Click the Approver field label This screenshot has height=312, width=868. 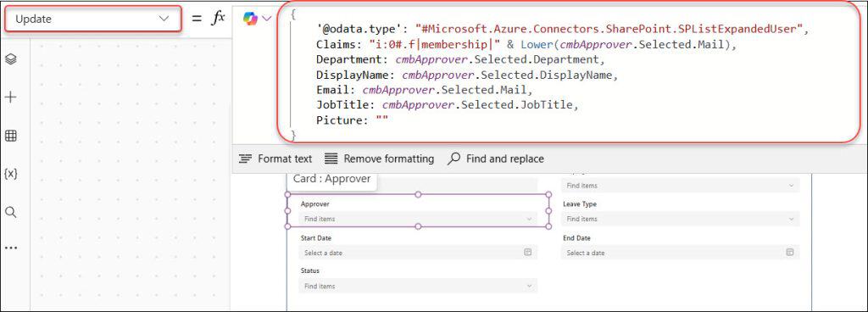click(315, 204)
